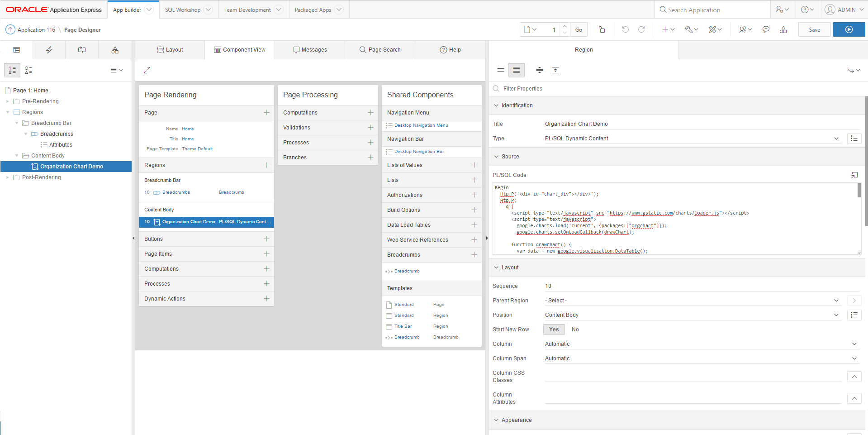Click the Desktop Navigation Menu link

click(x=421, y=125)
